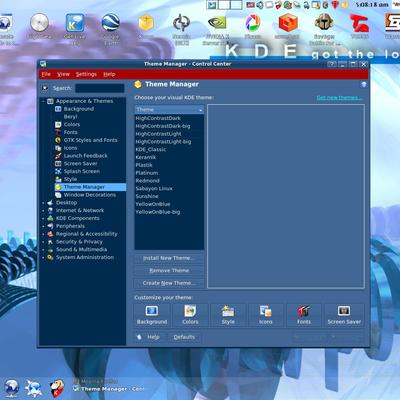Viewport: 400px width, 400px height.
Task: Expand the Regional & Accessibility category
Action: [x=43, y=234]
